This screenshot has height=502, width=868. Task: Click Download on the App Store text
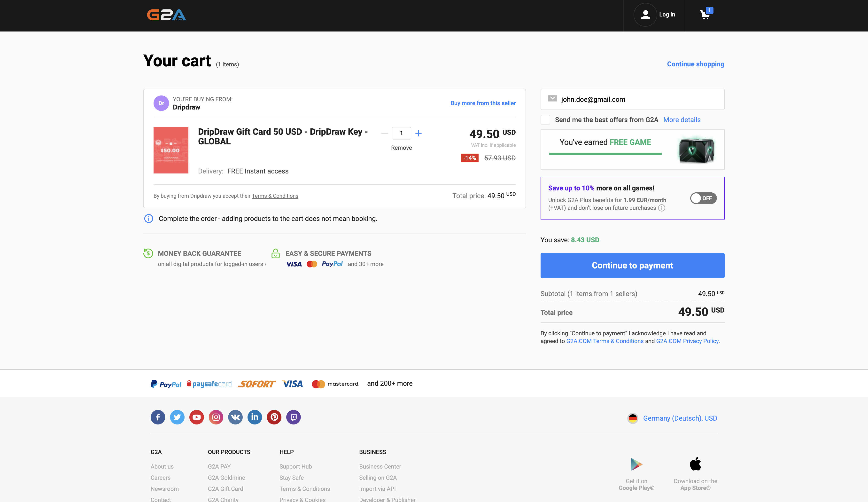tap(695, 484)
